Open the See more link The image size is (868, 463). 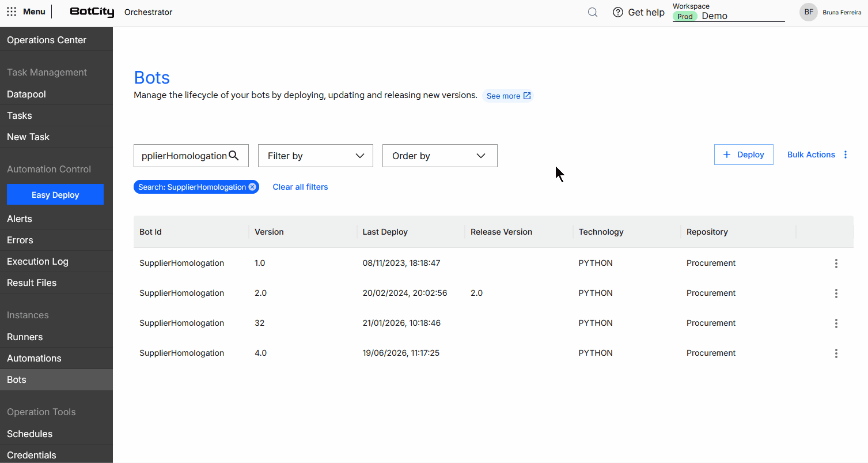click(508, 96)
